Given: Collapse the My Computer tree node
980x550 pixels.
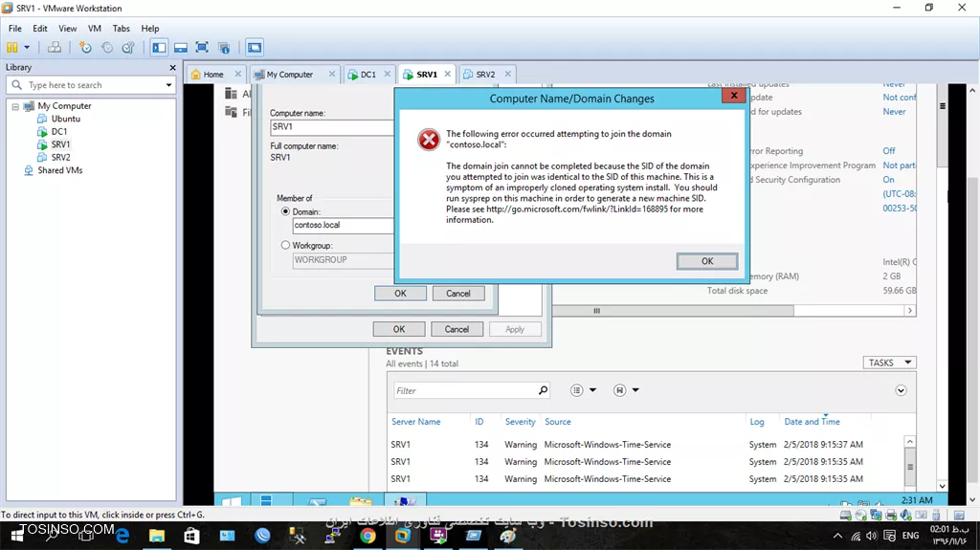Looking at the screenshot, I should pyautogui.click(x=15, y=106).
